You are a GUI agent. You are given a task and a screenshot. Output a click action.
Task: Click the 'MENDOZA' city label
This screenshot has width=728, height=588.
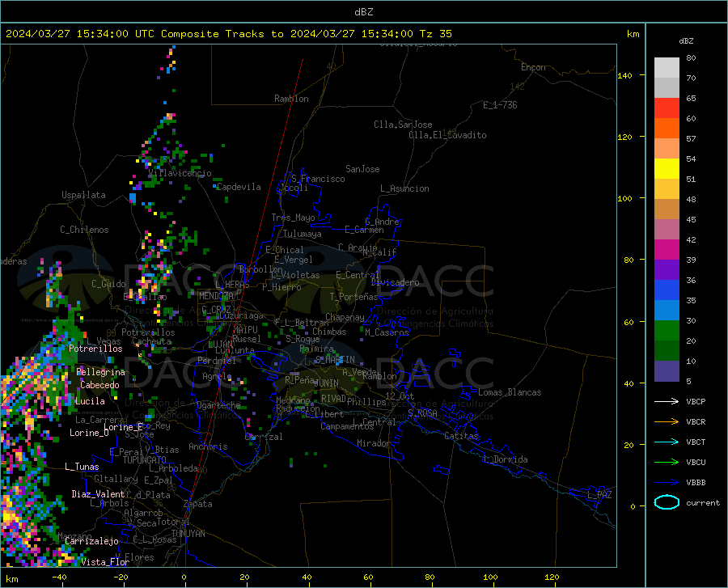(x=216, y=296)
